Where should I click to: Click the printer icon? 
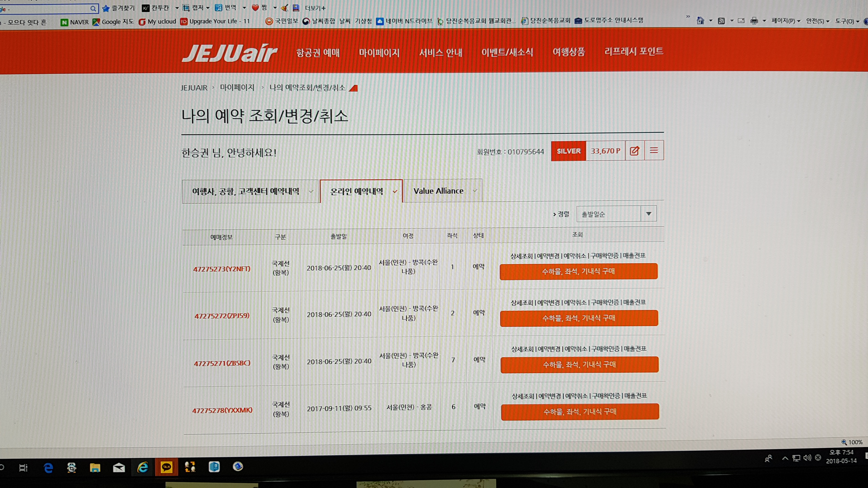click(754, 21)
